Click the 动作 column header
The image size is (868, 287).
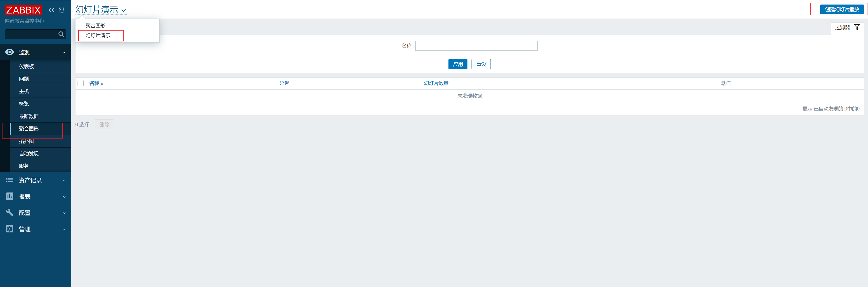[x=726, y=83]
